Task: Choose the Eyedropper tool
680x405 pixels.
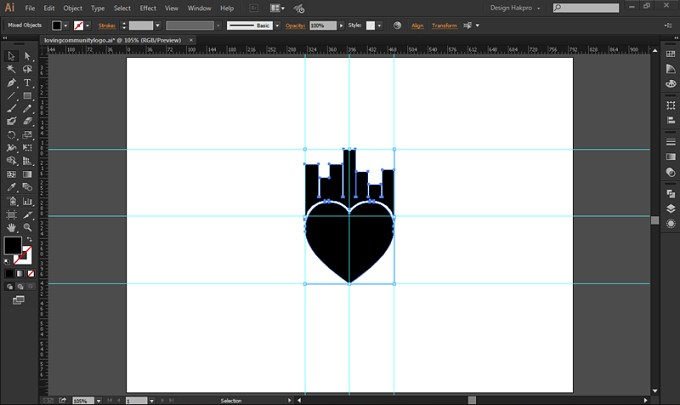Action: point(11,187)
